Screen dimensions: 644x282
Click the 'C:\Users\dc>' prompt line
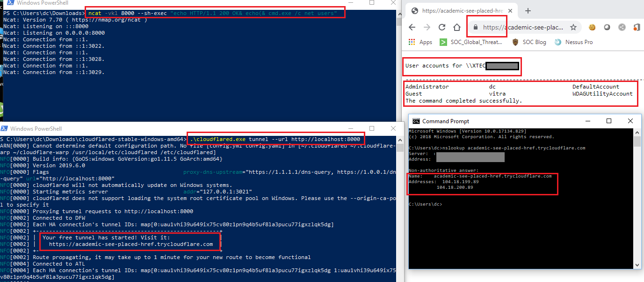(x=425, y=204)
